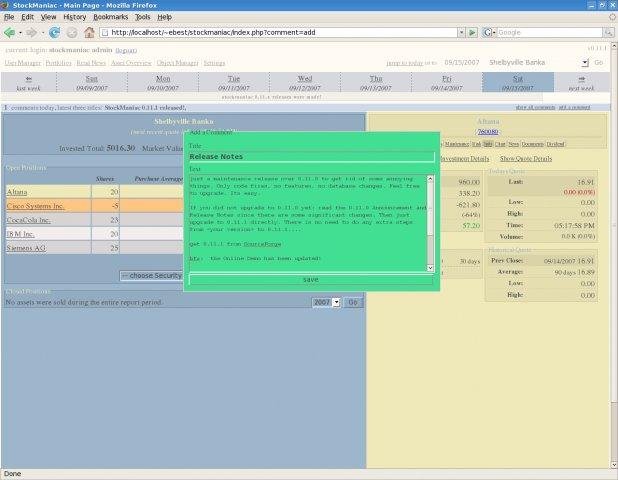Click the jump to today link

click(405, 63)
